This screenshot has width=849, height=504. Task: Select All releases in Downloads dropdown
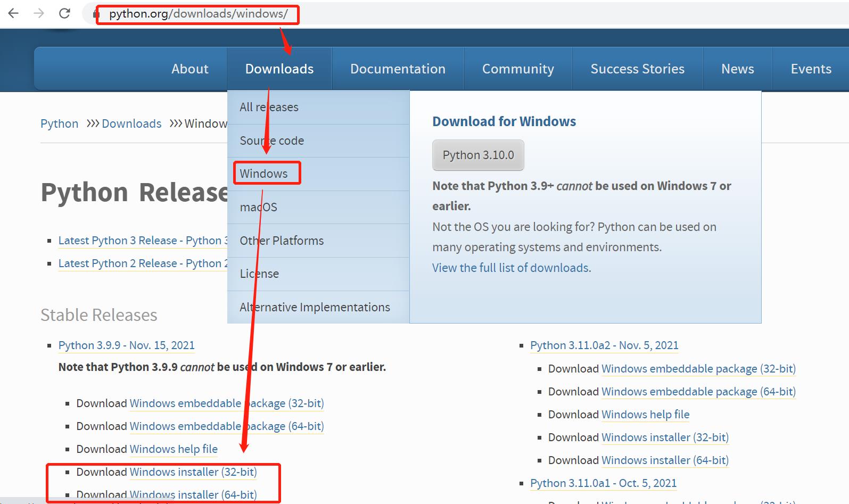click(318, 107)
